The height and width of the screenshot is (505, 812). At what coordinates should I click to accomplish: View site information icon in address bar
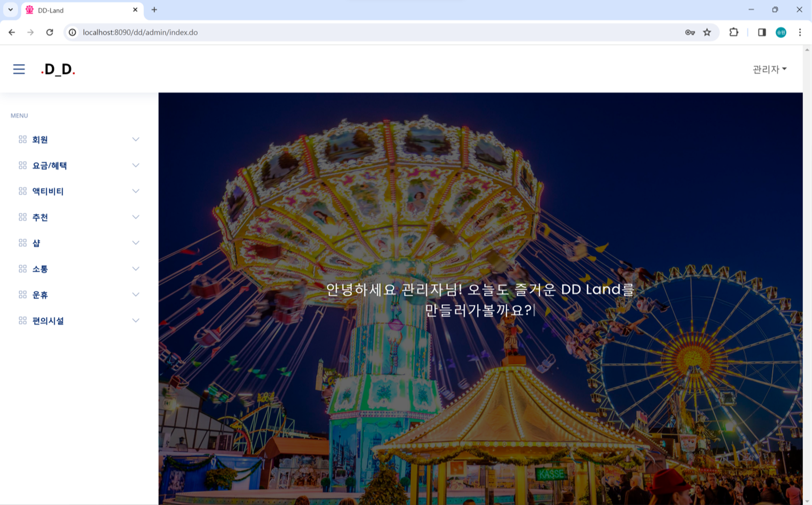click(72, 32)
